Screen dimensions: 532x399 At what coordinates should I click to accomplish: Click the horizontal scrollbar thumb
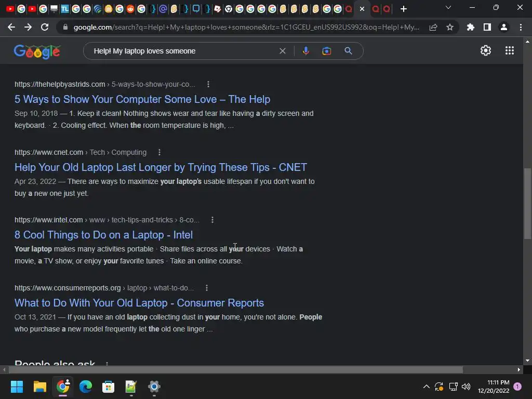point(236,369)
